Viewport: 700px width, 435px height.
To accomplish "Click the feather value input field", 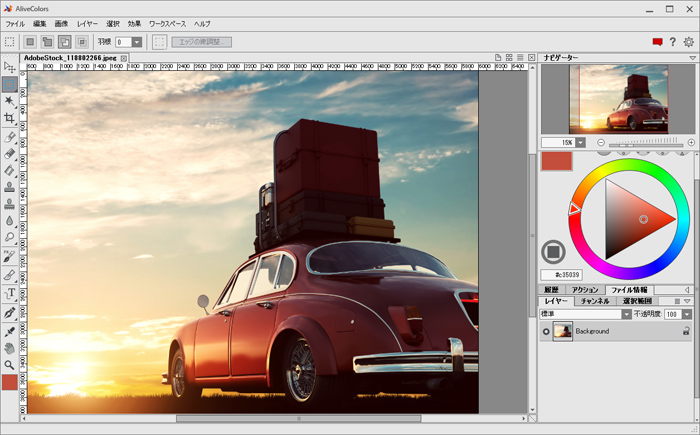I will click(124, 42).
